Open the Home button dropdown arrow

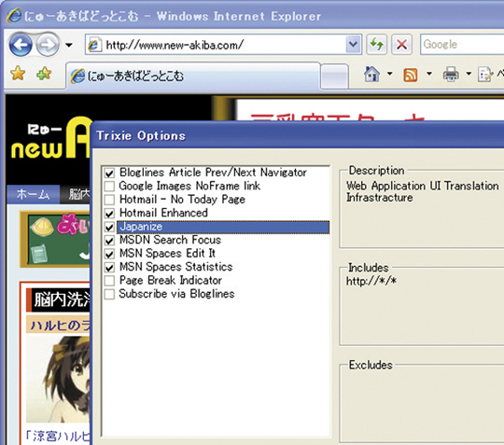(390, 75)
